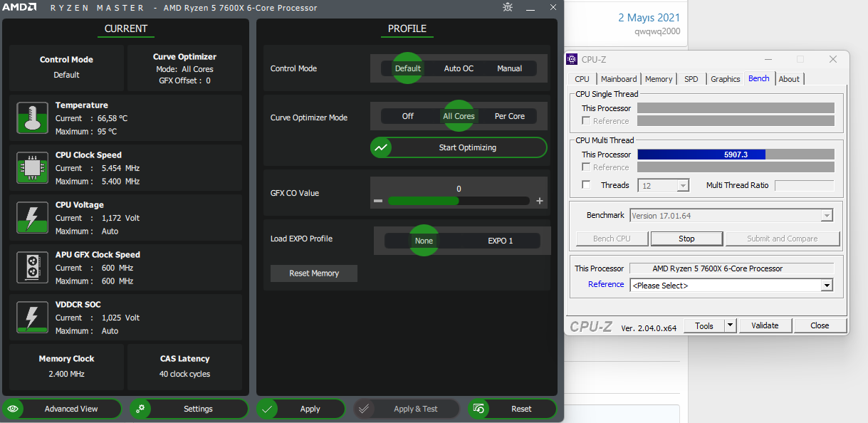Set Control Mode to Auto OC
Viewport: 868px width, 423px height.
pos(459,68)
